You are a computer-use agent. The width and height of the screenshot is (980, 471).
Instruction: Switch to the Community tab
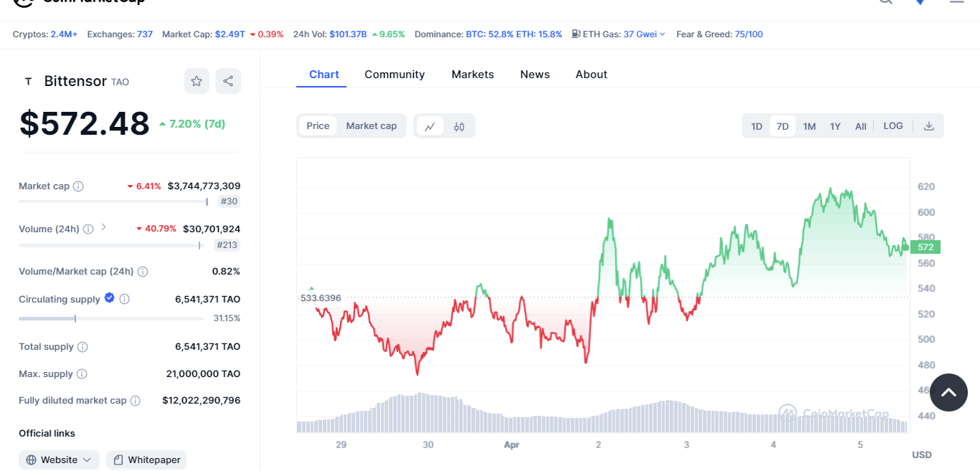[395, 75]
